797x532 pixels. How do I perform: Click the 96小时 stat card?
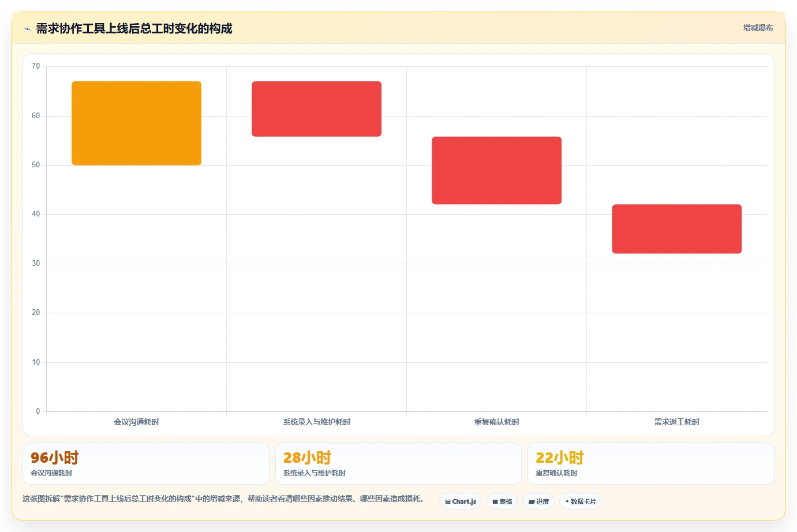click(x=146, y=463)
